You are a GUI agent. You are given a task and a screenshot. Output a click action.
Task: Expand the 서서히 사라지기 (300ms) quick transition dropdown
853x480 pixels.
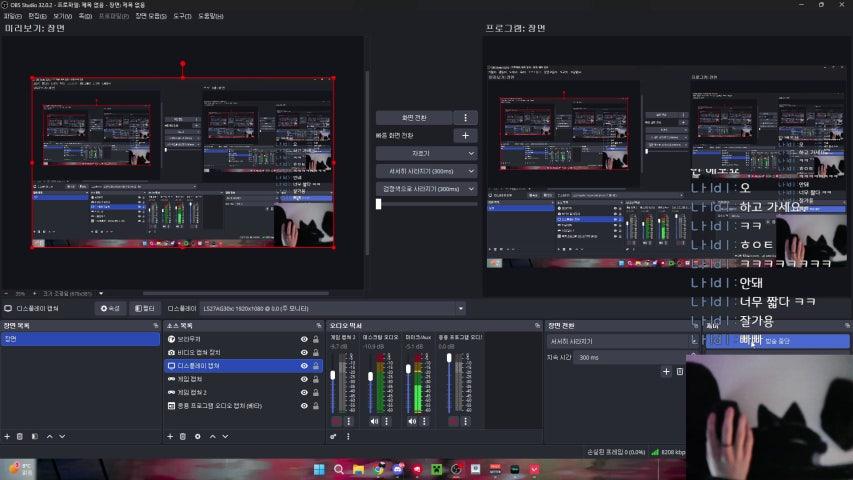pyautogui.click(x=427, y=171)
